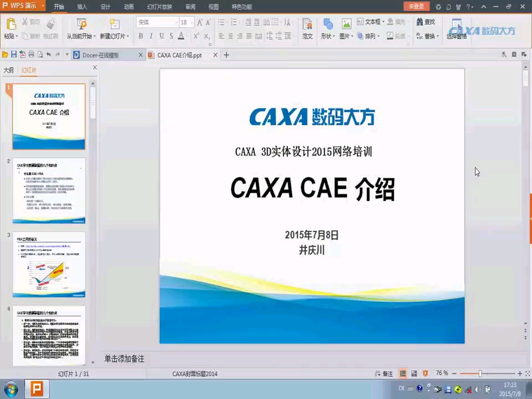Screen dimensions: 532x399
Task: Click the Redo arrow icon
Action: click(58, 55)
